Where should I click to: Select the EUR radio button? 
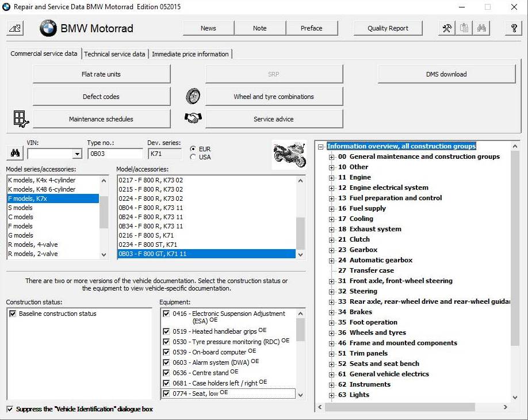coord(193,148)
